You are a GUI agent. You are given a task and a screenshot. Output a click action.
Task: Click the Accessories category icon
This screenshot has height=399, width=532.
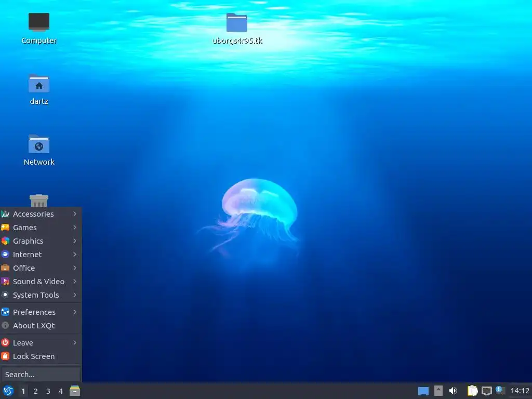pyautogui.click(x=5, y=214)
